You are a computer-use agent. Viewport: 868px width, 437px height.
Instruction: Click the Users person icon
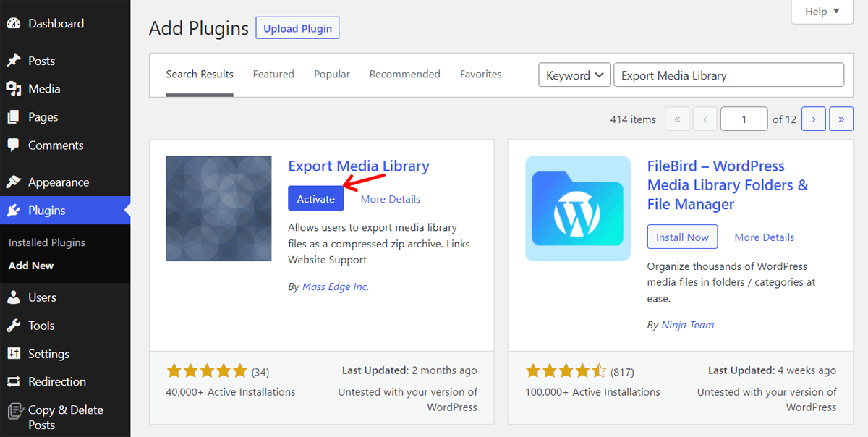tap(14, 297)
